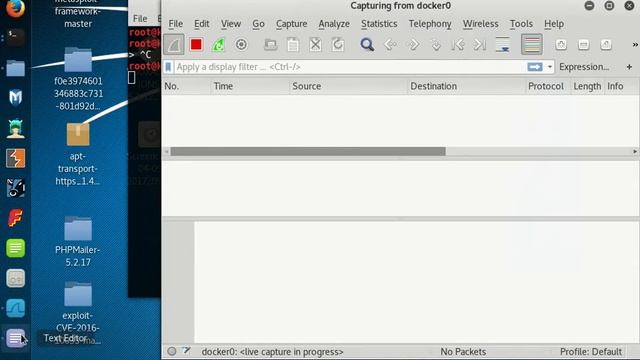640x360 pixels.
Task: Open the terminal from the dock
Action: pyautogui.click(x=16, y=38)
